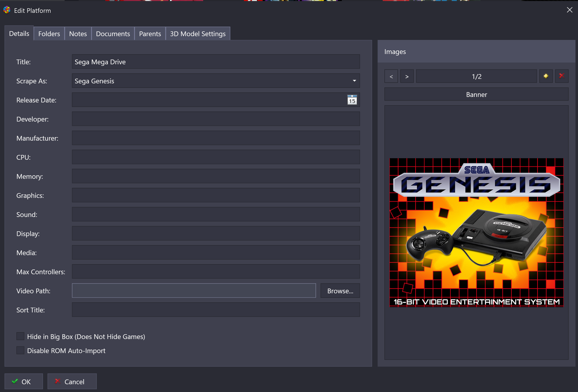This screenshot has height=392, width=578.
Task: Click the red delete image icon
Action: coord(562,76)
